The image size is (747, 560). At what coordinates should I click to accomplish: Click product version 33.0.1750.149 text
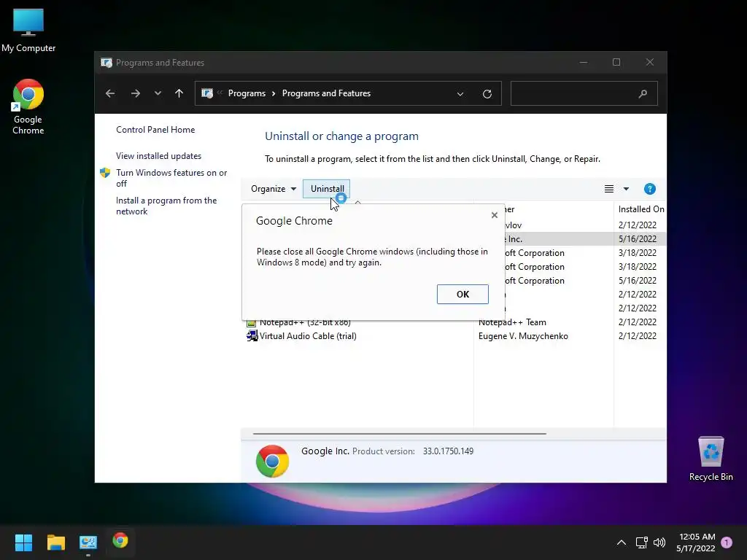coord(448,451)
